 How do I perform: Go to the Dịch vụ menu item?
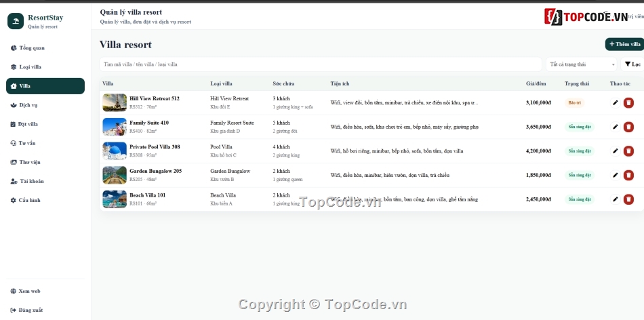click(x=45, y=105)
